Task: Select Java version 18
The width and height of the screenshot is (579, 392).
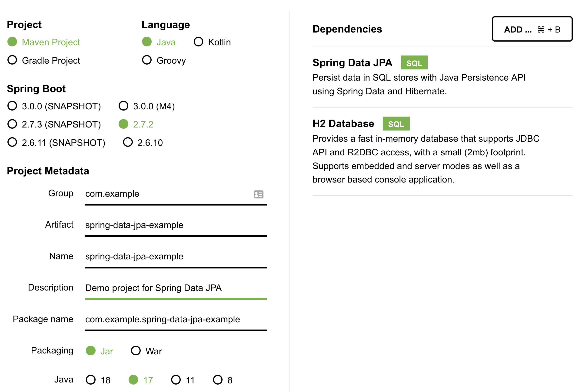Action: coord(91,380)
